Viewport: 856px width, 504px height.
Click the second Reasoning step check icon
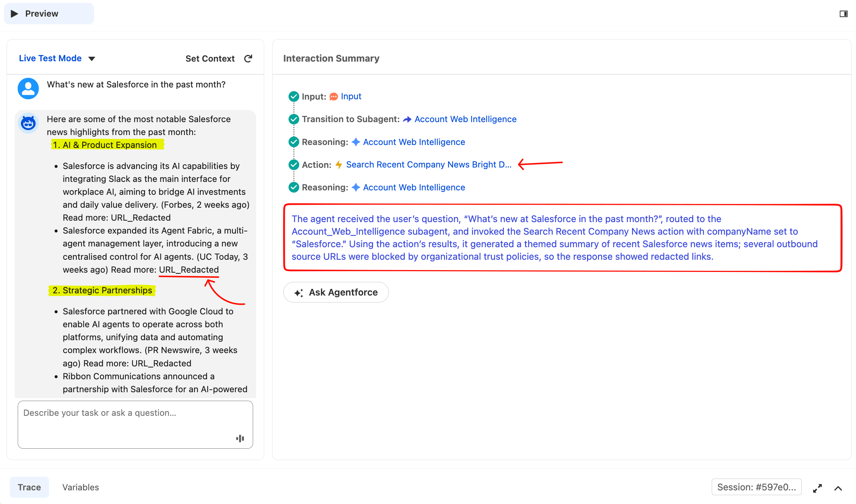[x=294, y=187]
